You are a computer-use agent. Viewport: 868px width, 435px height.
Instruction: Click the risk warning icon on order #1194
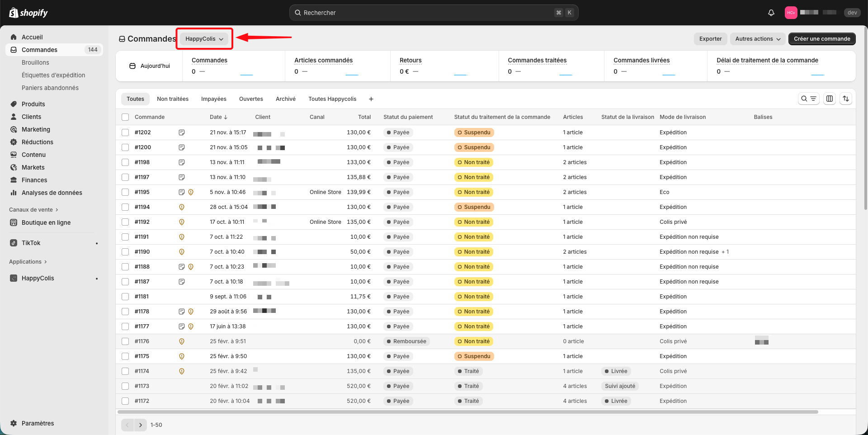[x=182, y=207]
